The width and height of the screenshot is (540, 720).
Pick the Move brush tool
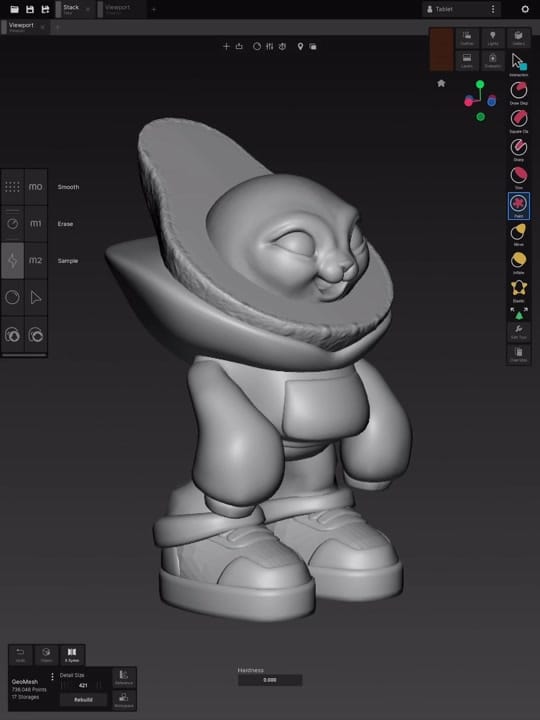518,232
